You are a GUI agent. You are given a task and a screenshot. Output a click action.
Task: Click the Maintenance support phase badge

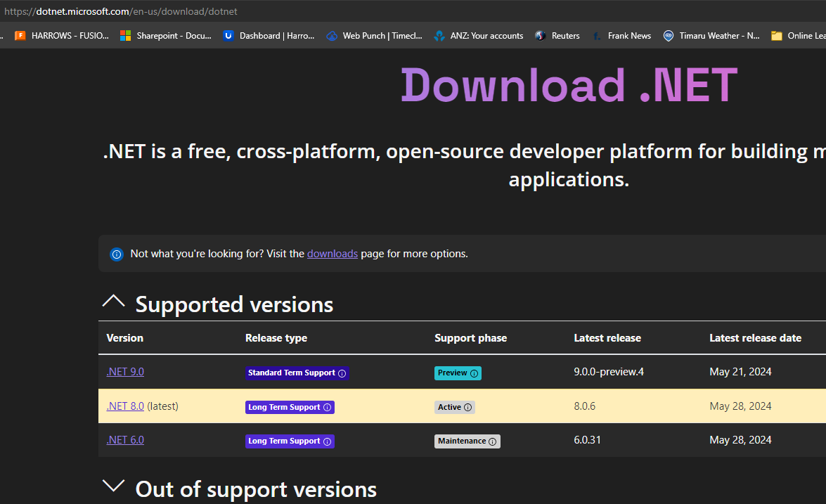467,441
